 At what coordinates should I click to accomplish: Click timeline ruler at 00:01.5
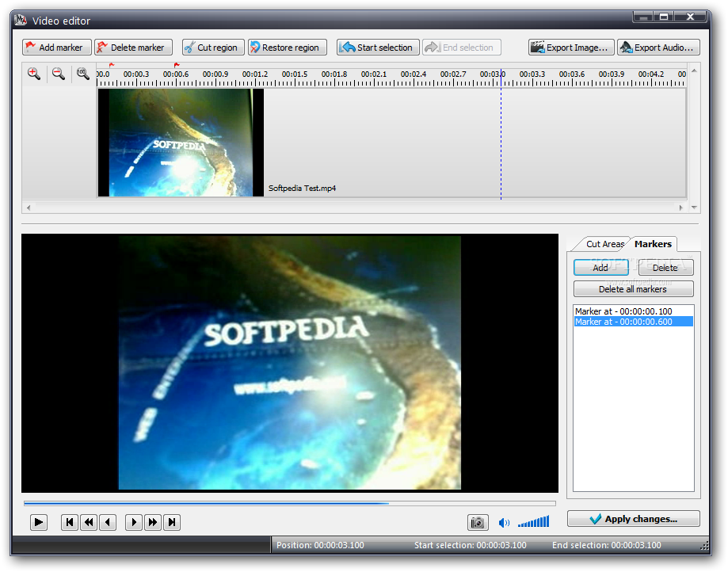click(x=295, y=74)
